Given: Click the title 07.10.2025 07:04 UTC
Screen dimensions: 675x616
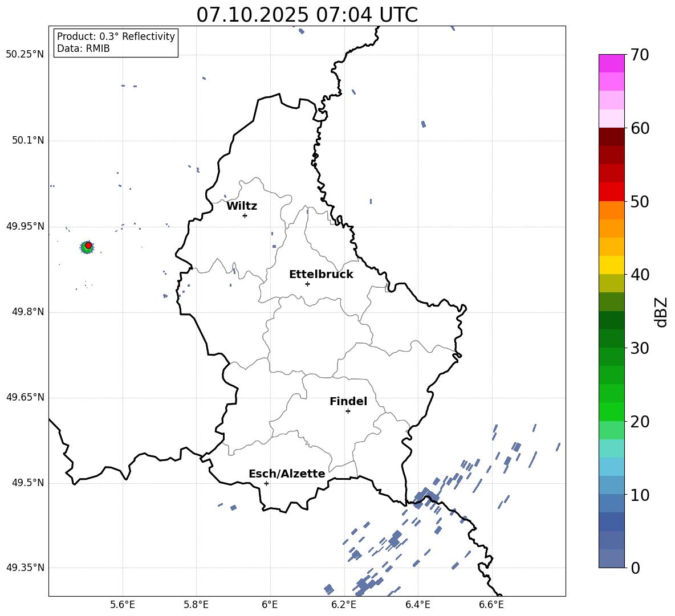Looking at the screenshot, I should [307, 15].
